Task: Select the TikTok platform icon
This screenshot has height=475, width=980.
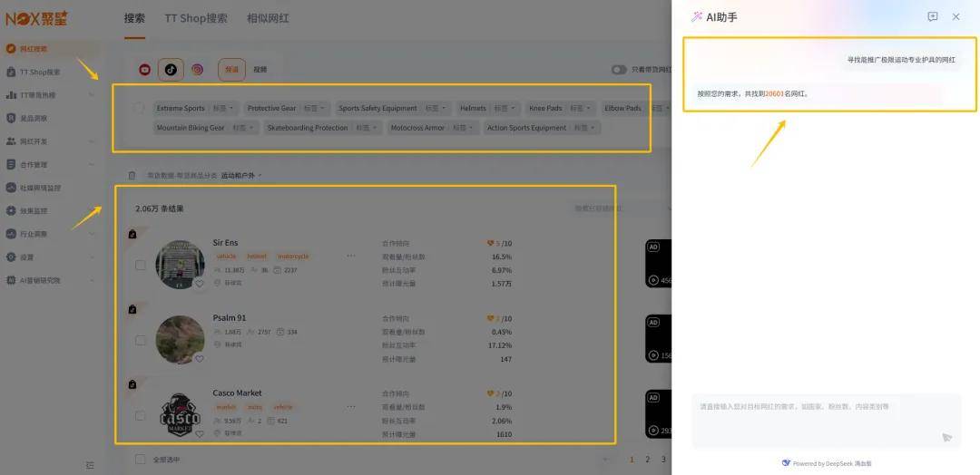Action: [171, 70]
